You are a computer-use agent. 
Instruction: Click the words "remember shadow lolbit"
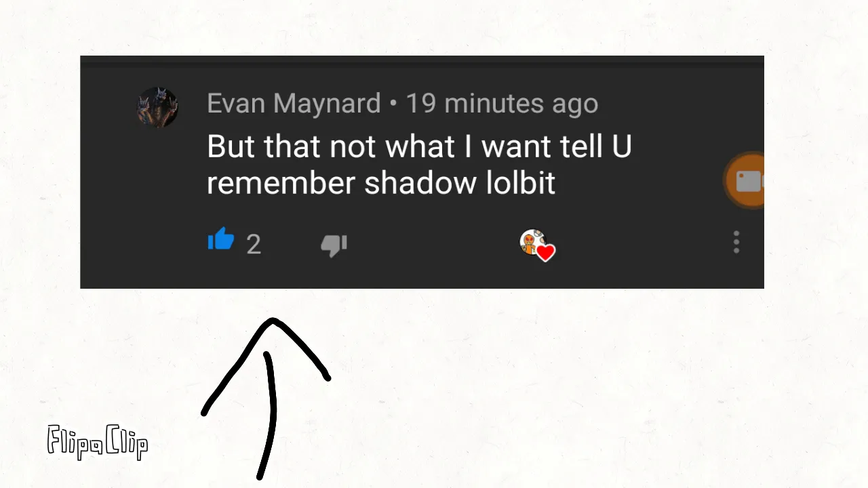tap(381, 183)
